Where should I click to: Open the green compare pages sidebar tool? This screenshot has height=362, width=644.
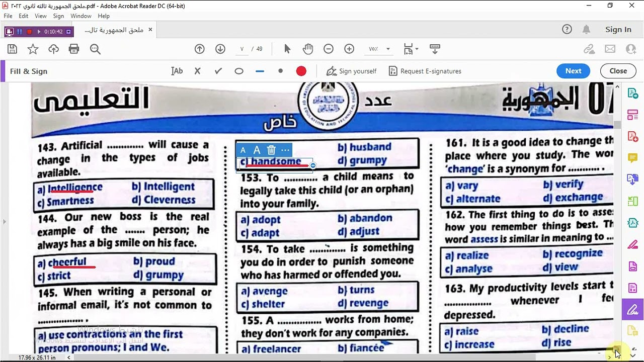pos(633,201)
